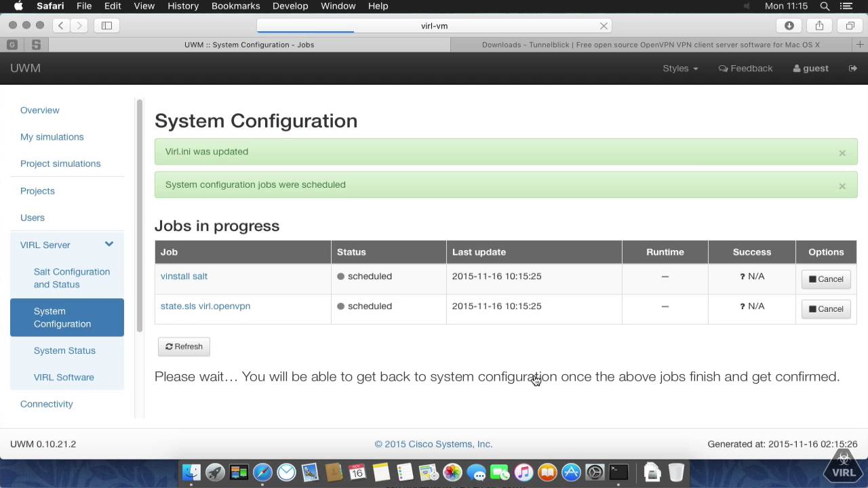
Task: Open My simulations
Action: click(52, 137)
